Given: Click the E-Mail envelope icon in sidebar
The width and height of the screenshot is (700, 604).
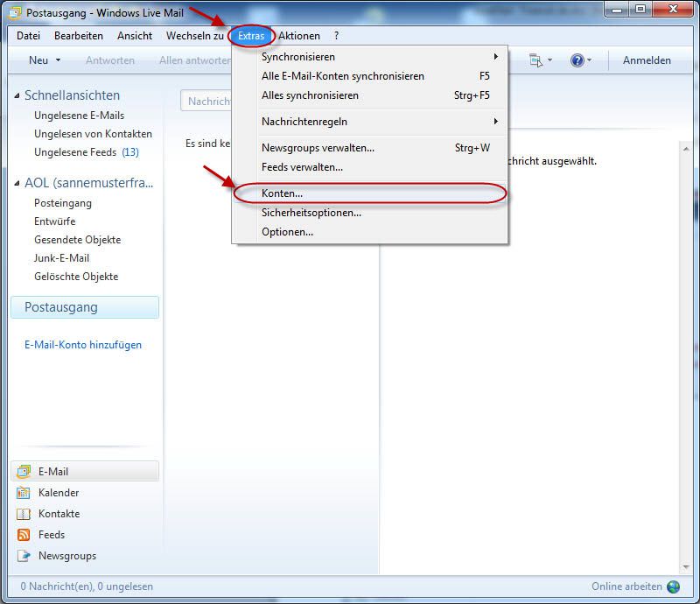Looking at the screenshot, I should point(24,472).
